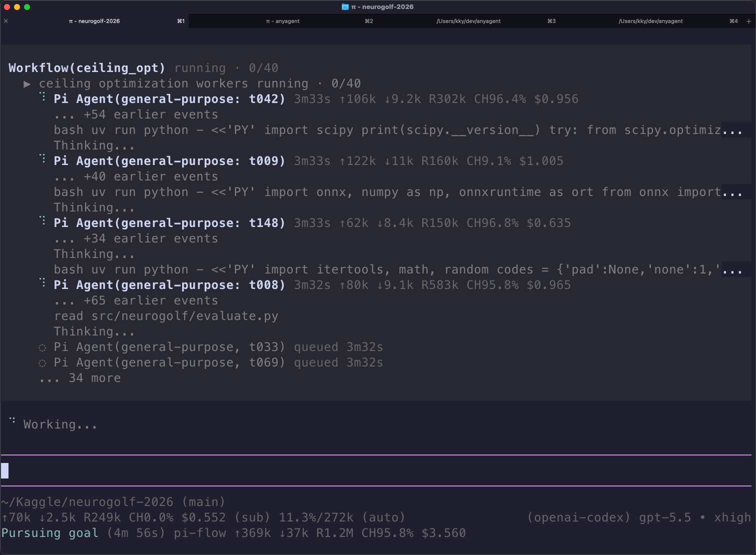Click the macOS green zoom button
The height and width of the screenshot is (555, 756).
click(x=27, y=7)
